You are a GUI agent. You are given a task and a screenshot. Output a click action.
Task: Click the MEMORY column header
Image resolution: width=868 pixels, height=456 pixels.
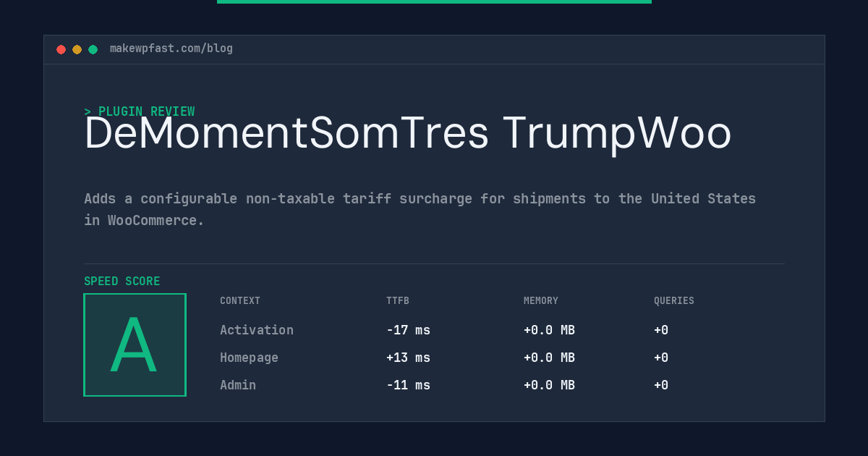[541, 301]
